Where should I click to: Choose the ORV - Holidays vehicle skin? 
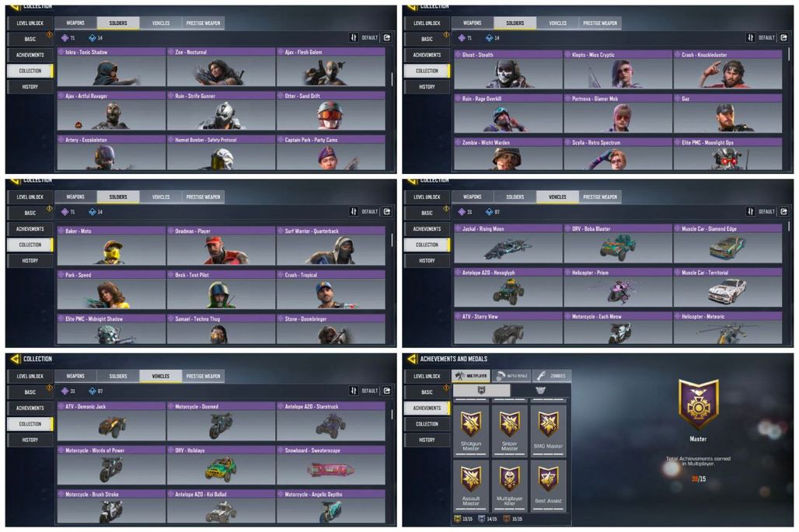click(222, 465)
